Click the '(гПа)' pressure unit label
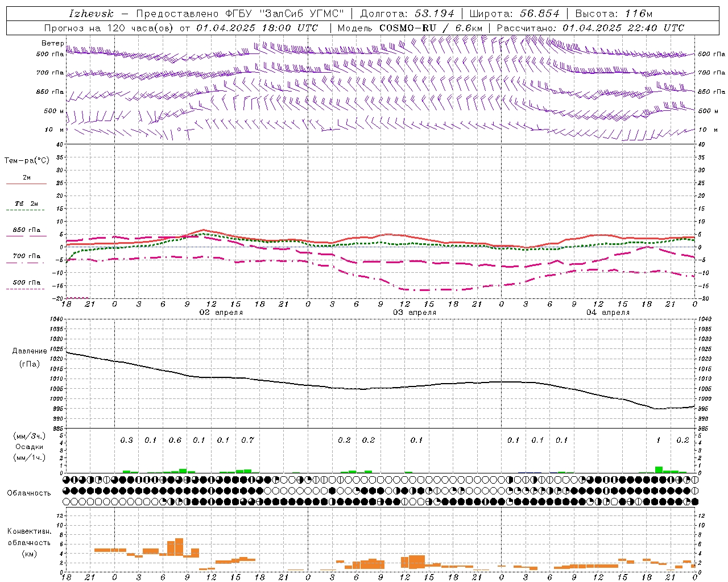The height and width of the screenshot is (582, 728). tap(30, 364)
